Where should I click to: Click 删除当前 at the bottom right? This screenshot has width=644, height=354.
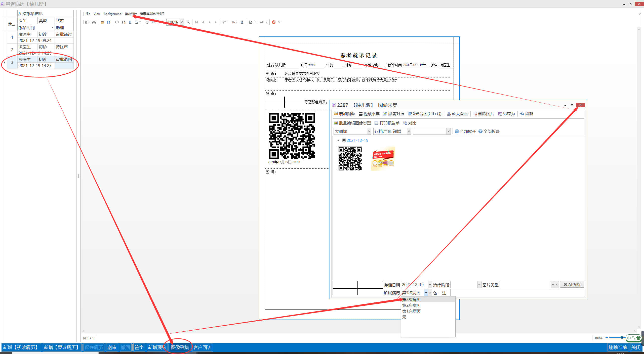618,347
